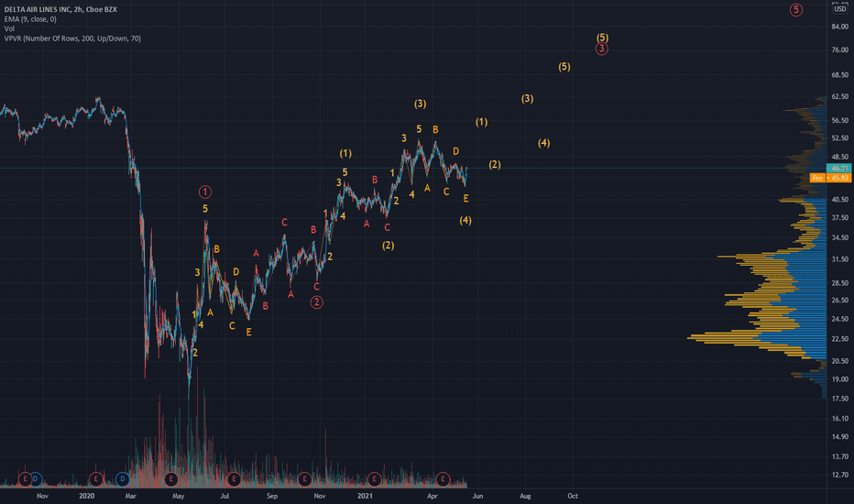Click the earnings E marker just after Jul
The height and width of the screenshot is (504, 854).
pos(234,479)
